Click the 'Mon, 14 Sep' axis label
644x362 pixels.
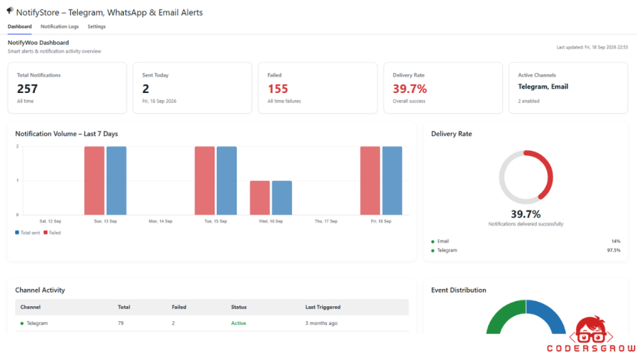pos(160,221)
